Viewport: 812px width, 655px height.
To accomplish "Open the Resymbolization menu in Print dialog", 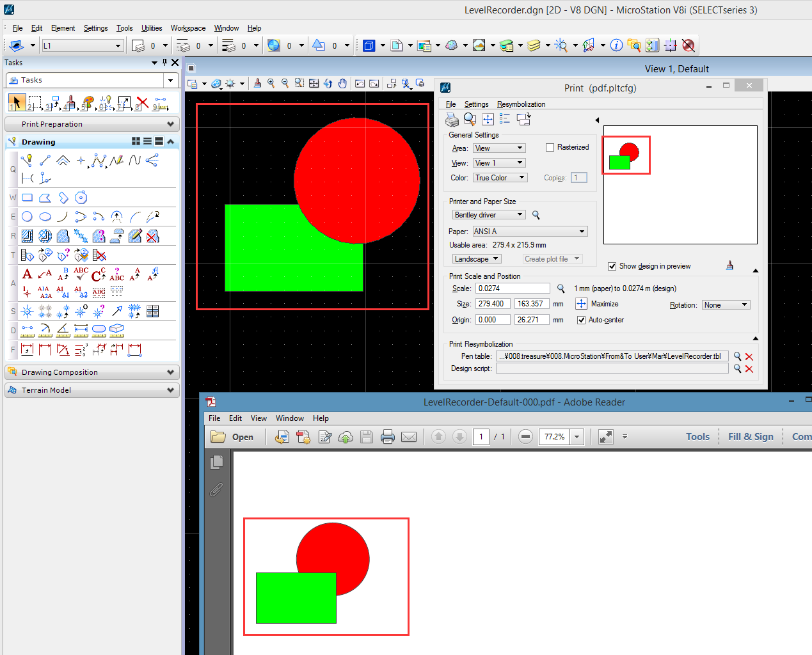I will 521,104.
